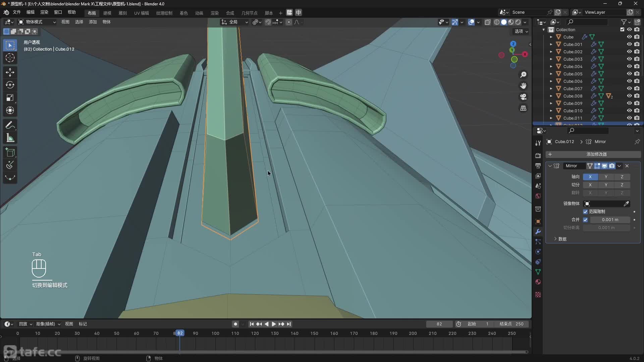Toggle Bisect X for Mirror modifier
Image resolution: width=644 pixels, height=362 pixels.
click(590, 185)
